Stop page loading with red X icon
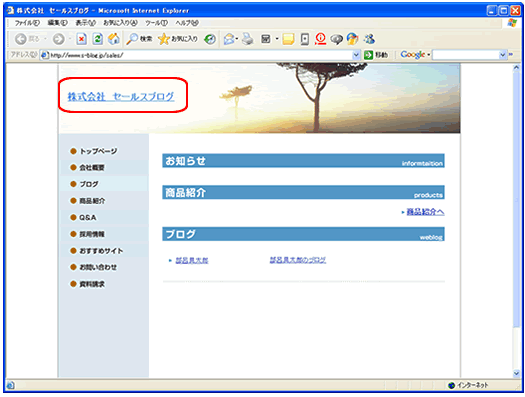The height and width of the screenshot is (397, 525). (x=81, y=39)
